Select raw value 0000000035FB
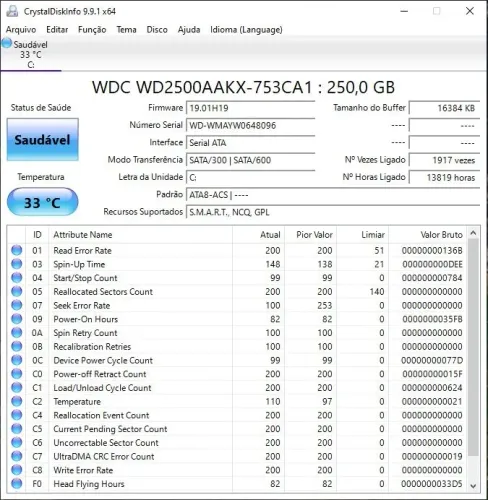 432,319
